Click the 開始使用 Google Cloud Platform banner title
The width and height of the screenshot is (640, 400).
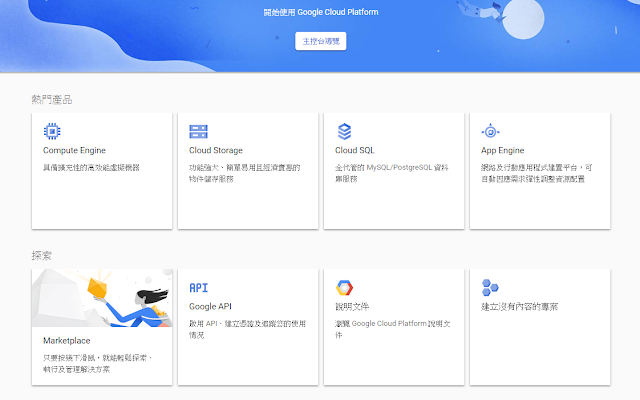[x=321, y=12]
